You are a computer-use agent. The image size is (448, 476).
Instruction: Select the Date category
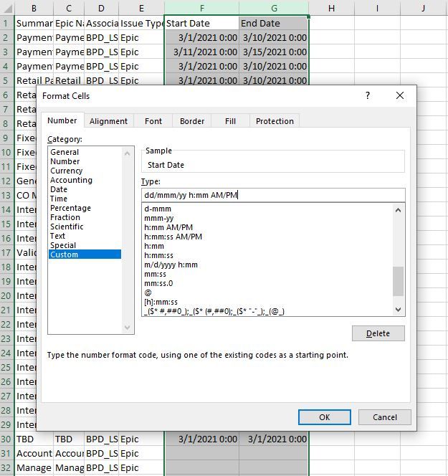[x=85, y=189]
